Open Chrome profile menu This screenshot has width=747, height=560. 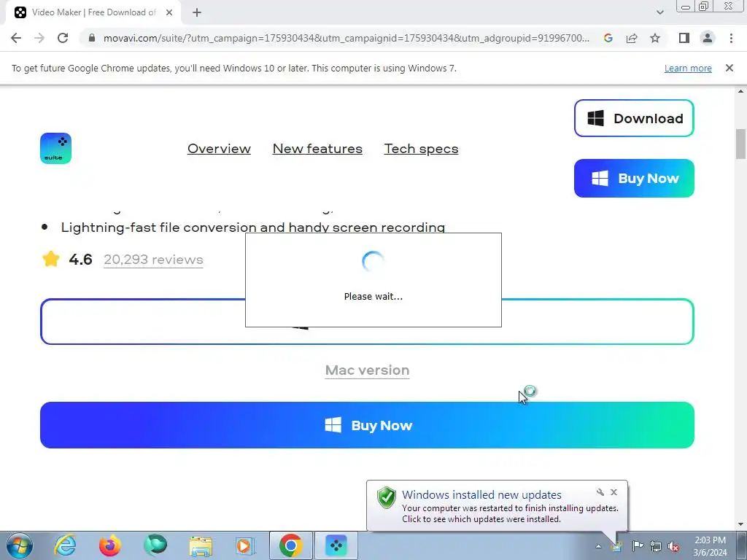click(708, 38)
